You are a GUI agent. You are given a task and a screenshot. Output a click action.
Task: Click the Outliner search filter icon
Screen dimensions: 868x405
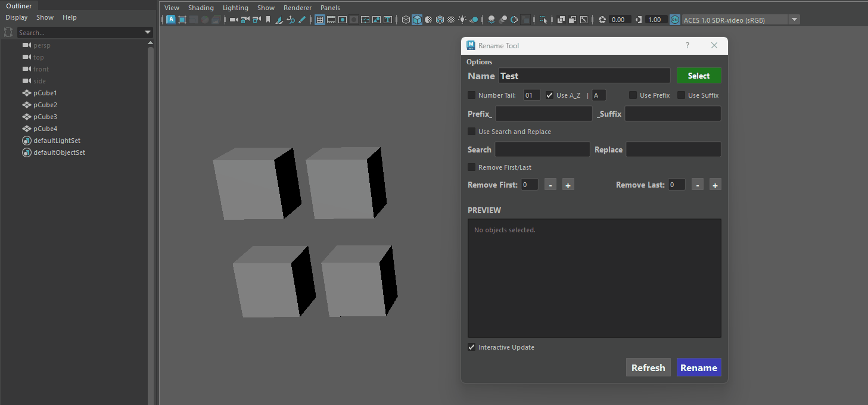click(8, 33)
